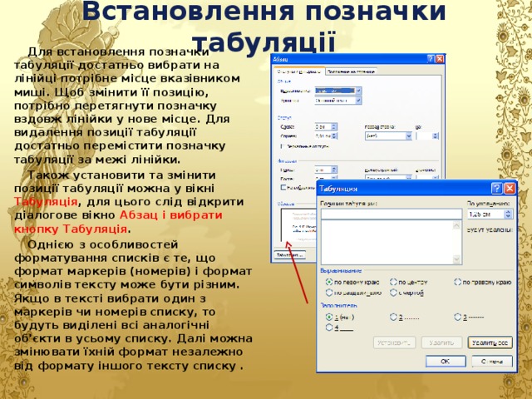Close the Абзац dialog with the red X

coord(440,59)
